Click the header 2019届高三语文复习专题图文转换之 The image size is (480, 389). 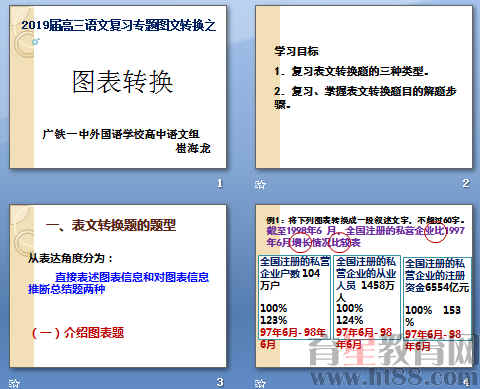[x=119, y=25]
